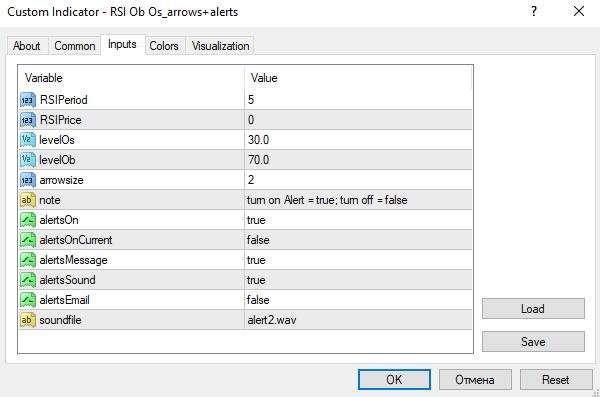The width and height of the screenshot is (600, 397).
Task: Edit the RSIPeriod value field showing 5
Action: pyautogui.click(x=358, y=100)
